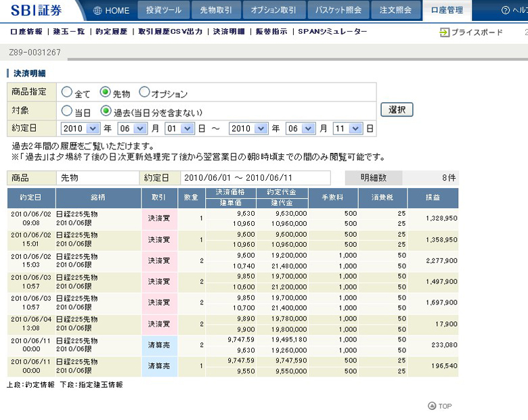Click profit value 196,540
Viewport: 528px width, 420px height.
click(445, 366)
